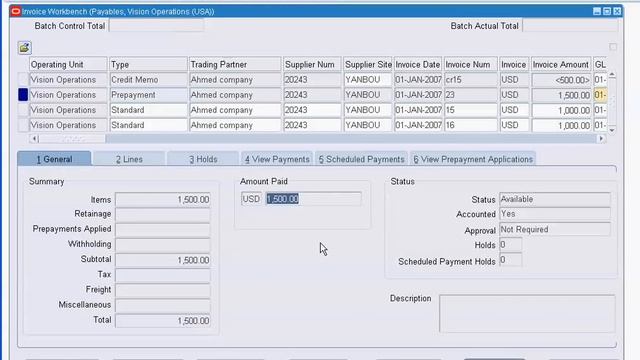Click the Supplier Num cell in invoice 15 row
Screen dimensions: 640x360
(312, 110)
